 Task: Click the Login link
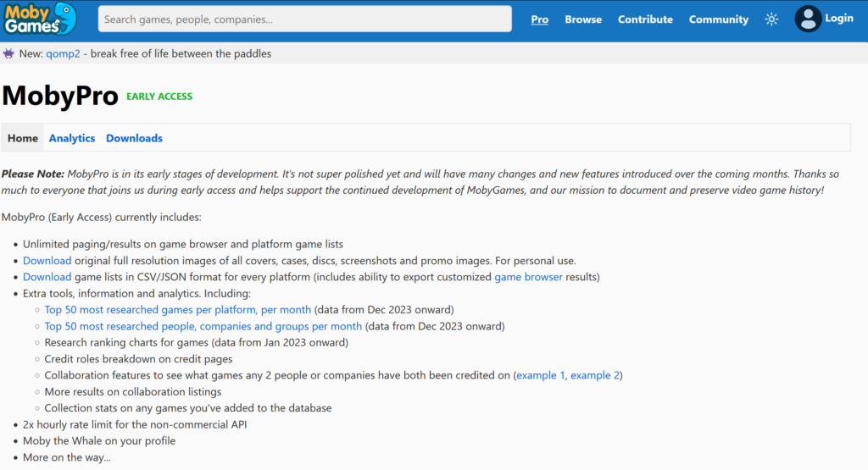[839, 19]
